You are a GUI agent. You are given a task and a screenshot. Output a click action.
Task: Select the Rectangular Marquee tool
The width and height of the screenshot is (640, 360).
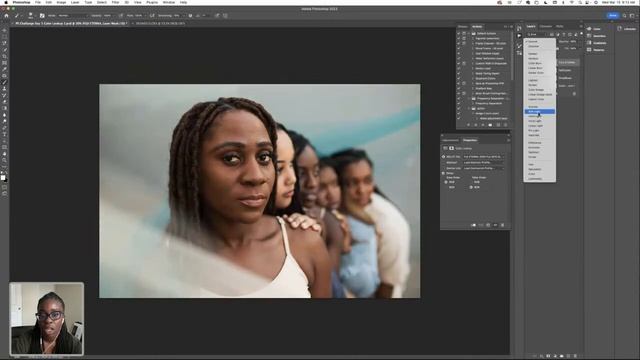pos(4,36)
